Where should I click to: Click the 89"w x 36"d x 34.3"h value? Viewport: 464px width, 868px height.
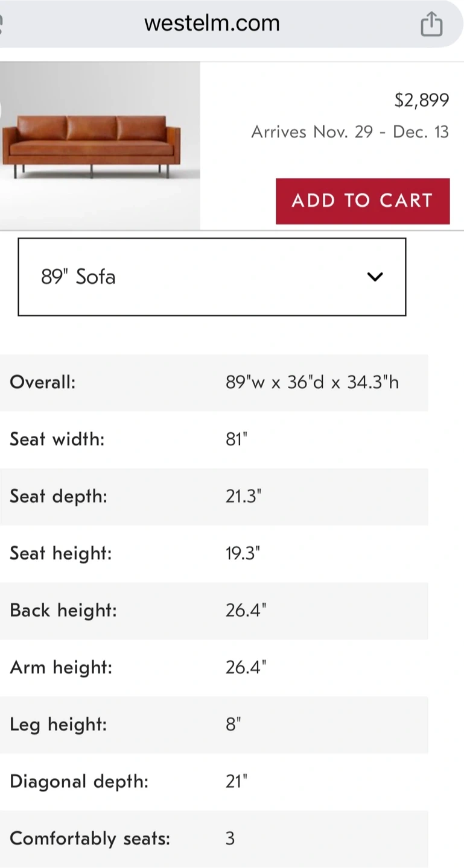(x=312, y=382)
